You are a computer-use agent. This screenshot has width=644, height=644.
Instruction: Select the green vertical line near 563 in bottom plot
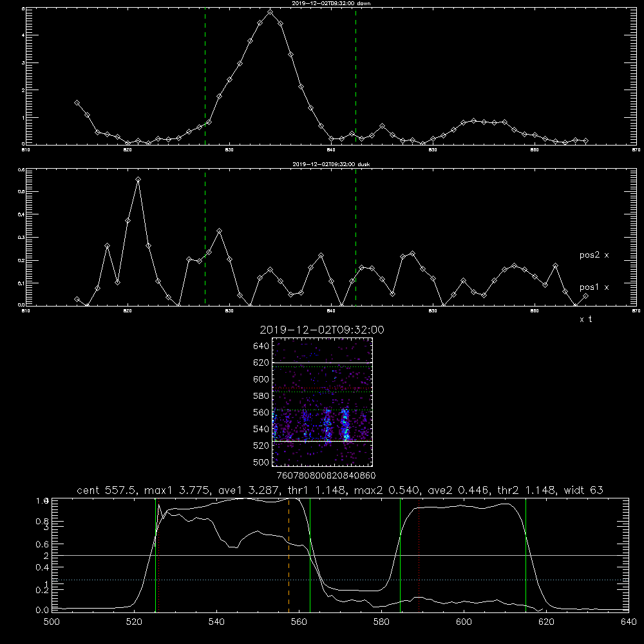click(310, 555)
